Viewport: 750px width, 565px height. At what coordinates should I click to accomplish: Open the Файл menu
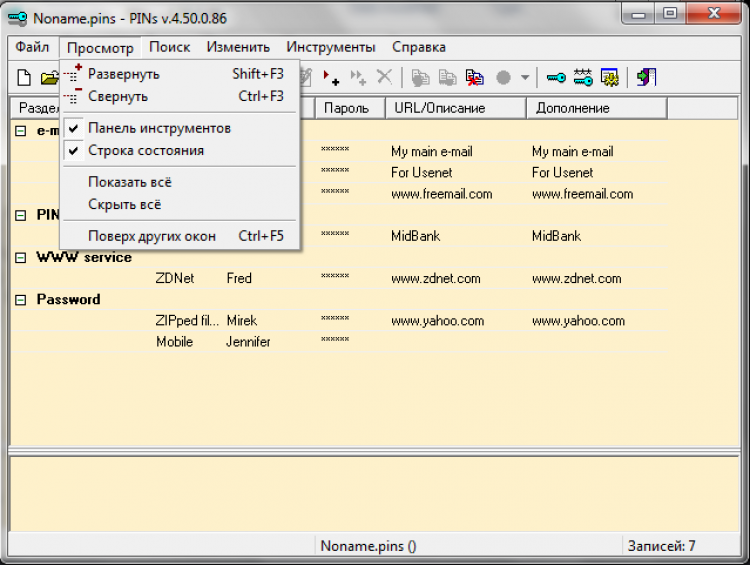[32, 47]
